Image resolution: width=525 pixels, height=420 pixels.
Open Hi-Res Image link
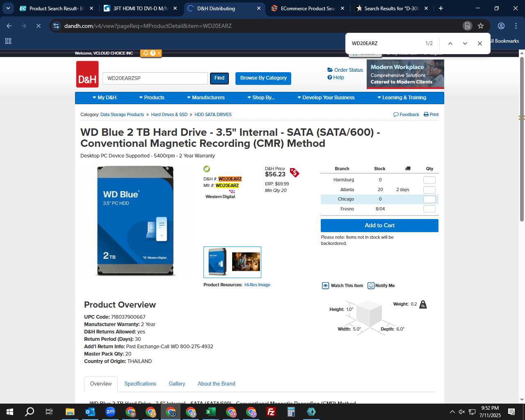257,285
